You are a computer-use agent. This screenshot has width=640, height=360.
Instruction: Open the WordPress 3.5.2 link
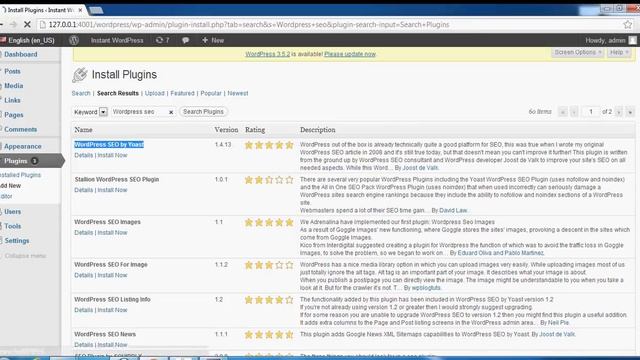point(267,54)
